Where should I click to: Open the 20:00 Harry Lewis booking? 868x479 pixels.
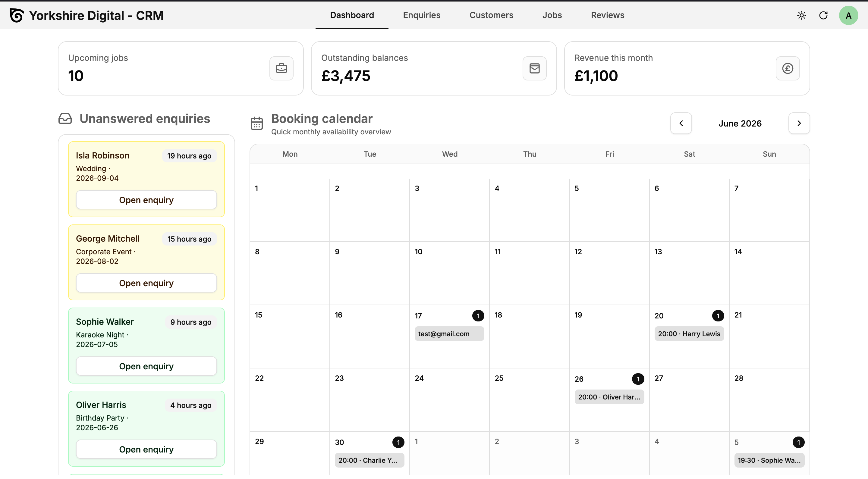[x=689, y=334]
